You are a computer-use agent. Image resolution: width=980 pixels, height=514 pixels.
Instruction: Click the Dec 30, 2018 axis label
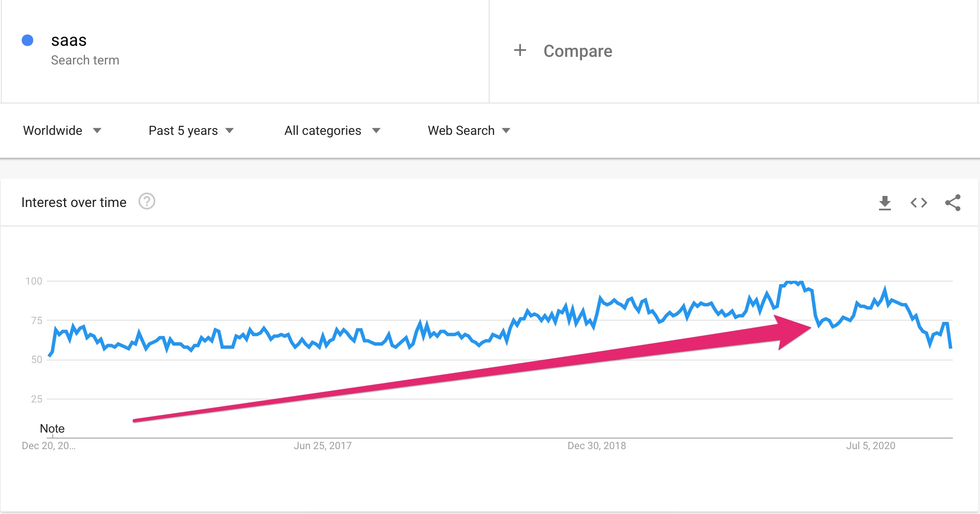[x=596, y=446]
